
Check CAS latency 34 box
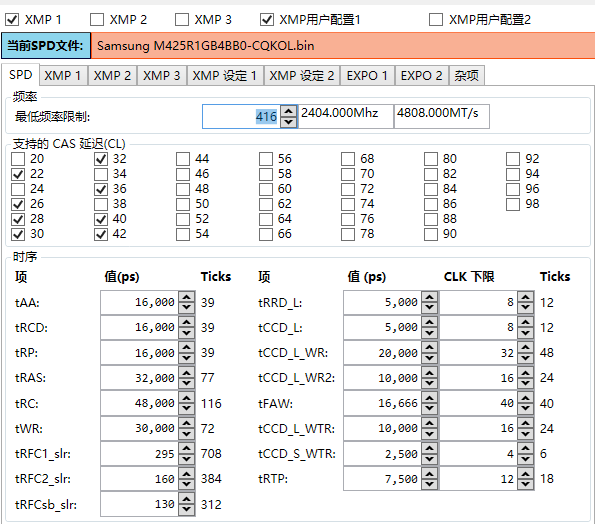click(x=101, y=174)
